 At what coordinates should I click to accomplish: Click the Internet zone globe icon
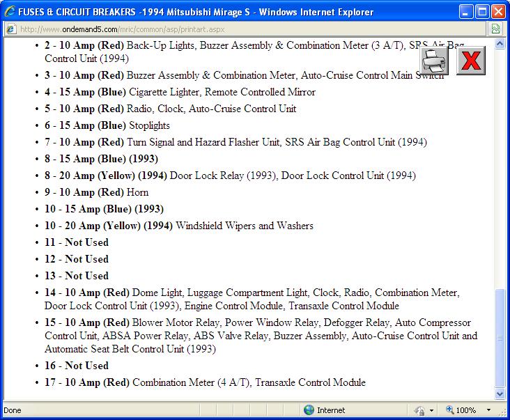tap(309, 410)
